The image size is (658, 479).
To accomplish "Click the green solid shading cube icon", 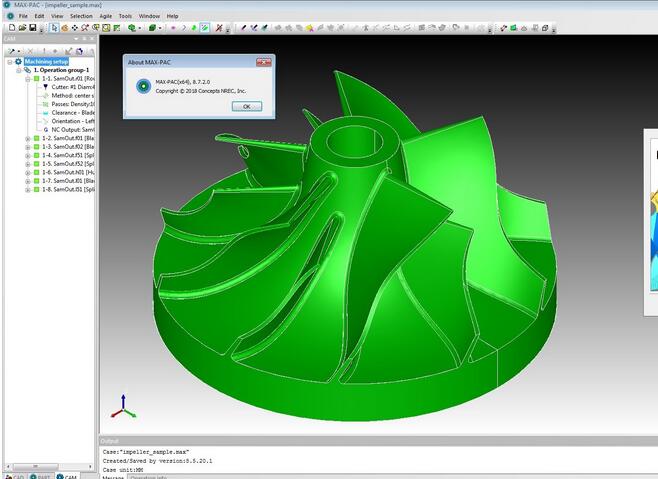I will pyautogui.click(x=152, y=28).
